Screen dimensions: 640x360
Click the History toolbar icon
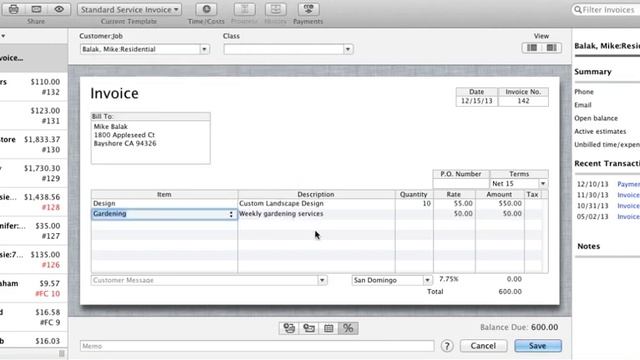click(276, 9)
